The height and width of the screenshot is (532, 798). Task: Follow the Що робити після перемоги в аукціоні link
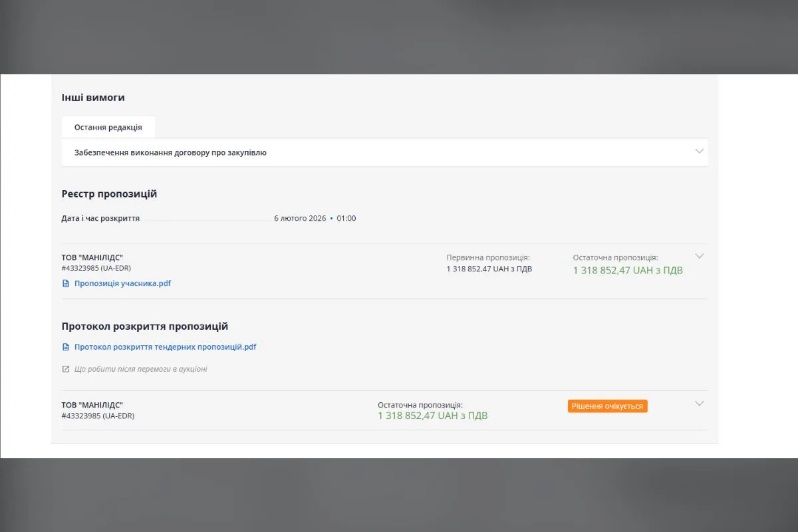140,369
